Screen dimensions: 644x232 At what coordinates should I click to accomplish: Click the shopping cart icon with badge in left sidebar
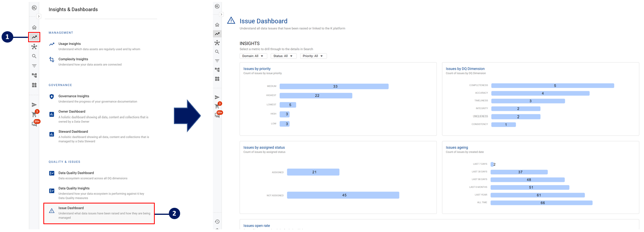(34, 114)
